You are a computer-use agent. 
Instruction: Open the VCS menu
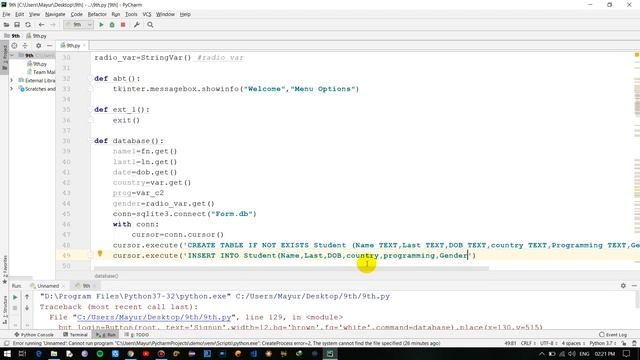[x=147, y=14]
